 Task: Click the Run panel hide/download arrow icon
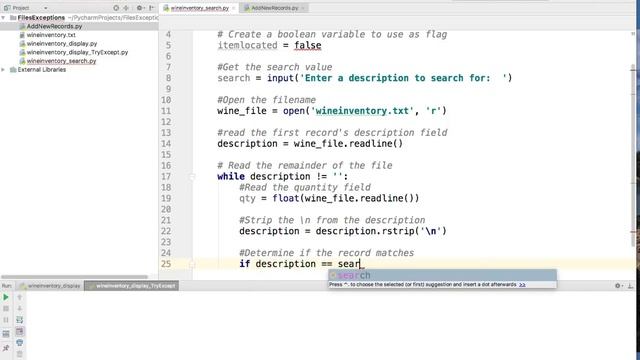click(x=630, y=286)
